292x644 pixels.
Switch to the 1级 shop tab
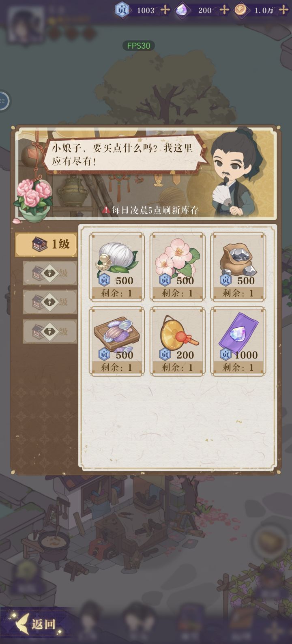pyautogui.click(x=46, y=244)
